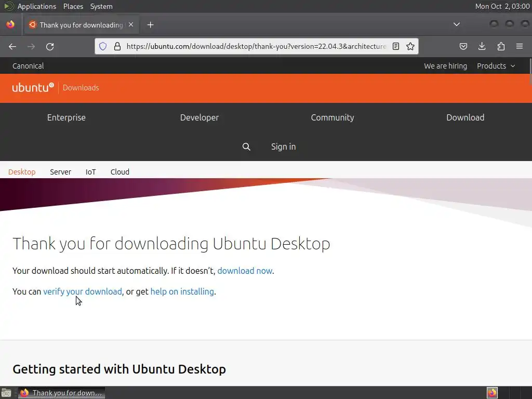Bookmark this page with the star
The height and width of the screenshot is (399, 532).
410,46
